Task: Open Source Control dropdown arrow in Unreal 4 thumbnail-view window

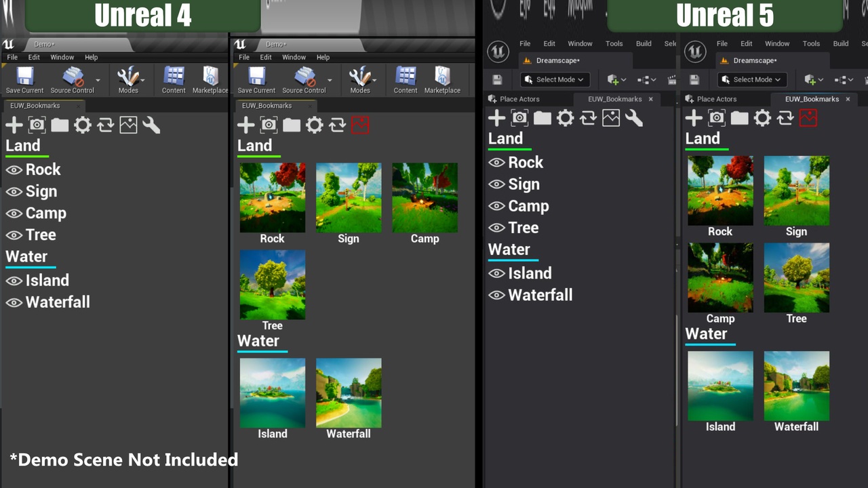Action: 330,80
